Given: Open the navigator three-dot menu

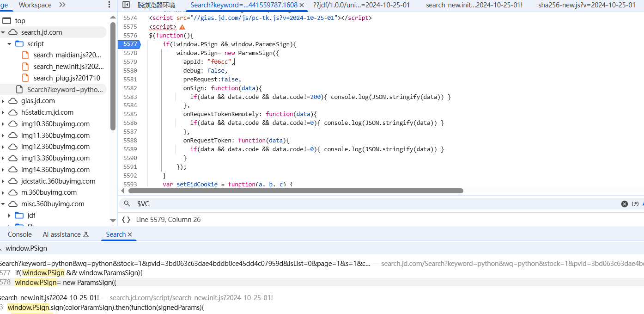Looking at the screenshot, I should (x=109, y=5).
